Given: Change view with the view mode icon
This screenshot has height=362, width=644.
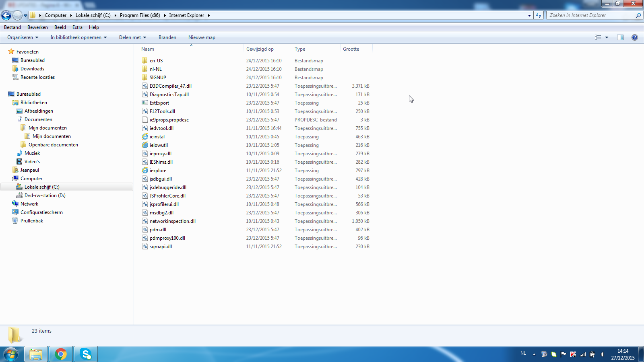Looking at the screenshot, I should 598,37.
